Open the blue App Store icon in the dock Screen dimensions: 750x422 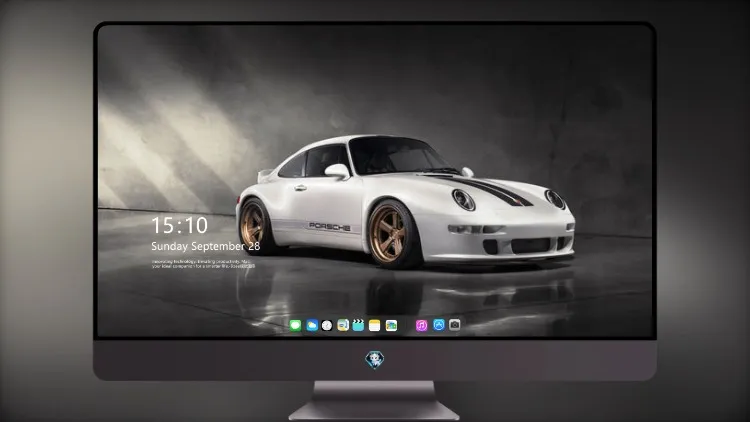[439, 325]
